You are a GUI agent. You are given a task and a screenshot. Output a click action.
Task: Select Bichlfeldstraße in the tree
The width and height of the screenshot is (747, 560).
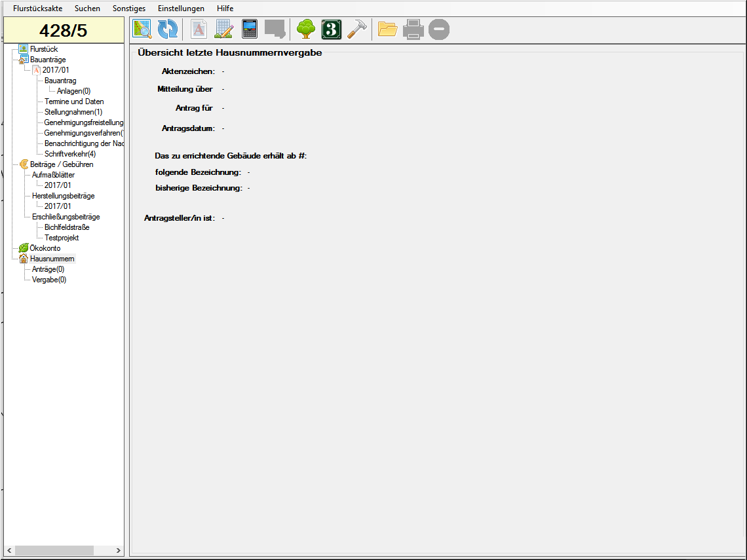(67, 227)
